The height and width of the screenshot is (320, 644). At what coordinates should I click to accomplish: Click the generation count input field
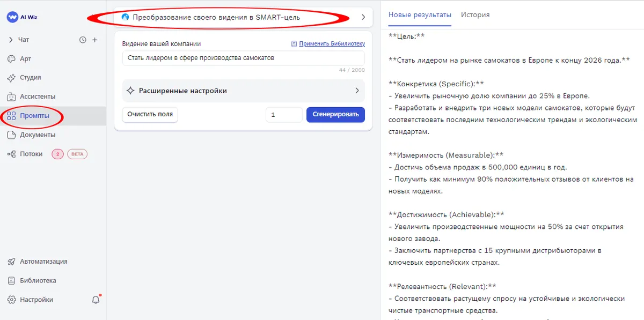point(284,115)
